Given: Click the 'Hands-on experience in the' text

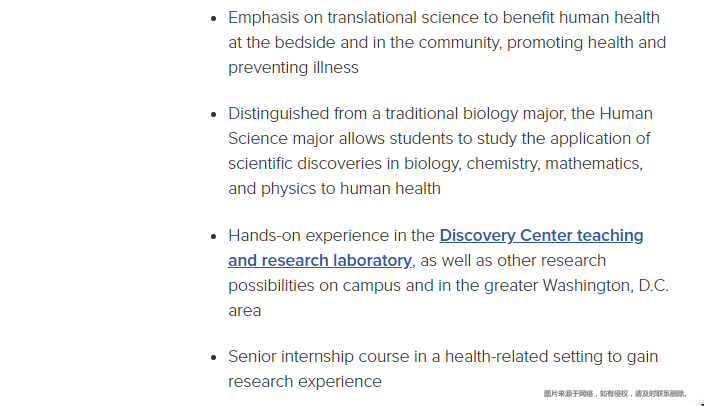Looking at the screenshot, I should (331, 236).
